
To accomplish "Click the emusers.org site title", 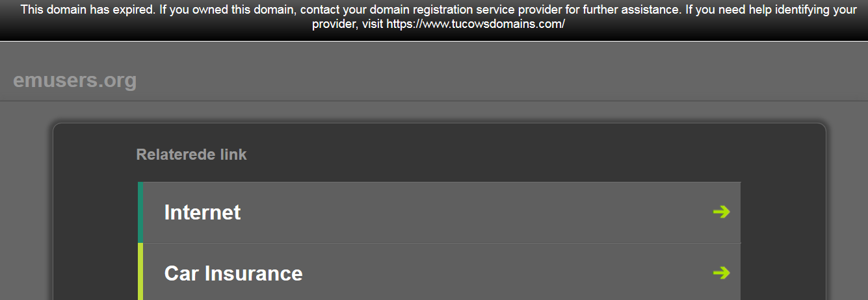I will pyautogui.click(x=75, y=81).
